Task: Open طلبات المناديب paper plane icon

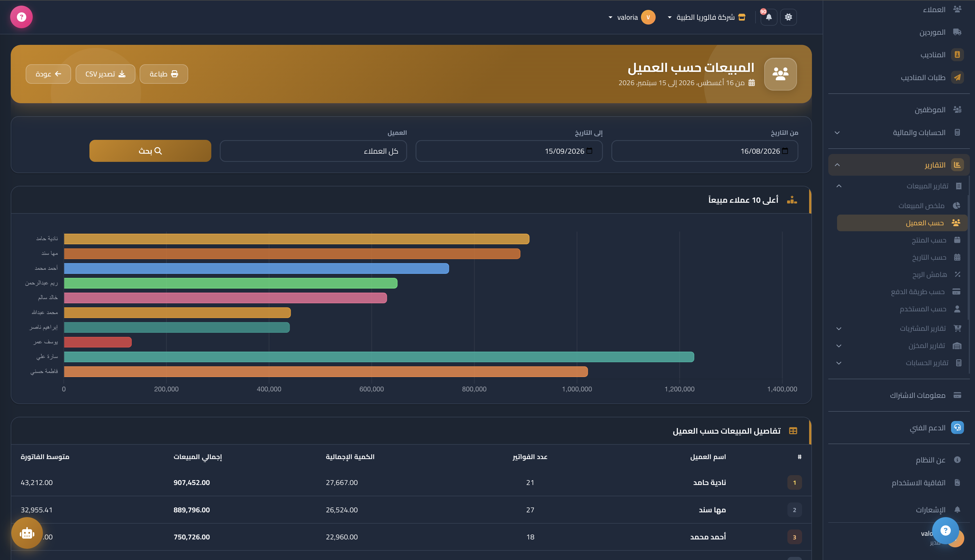Action: coord(957,77)
